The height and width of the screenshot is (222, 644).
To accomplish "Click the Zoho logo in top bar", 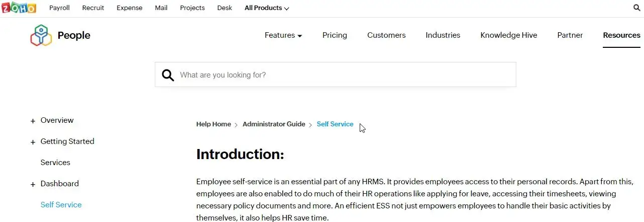I will 19,8.
